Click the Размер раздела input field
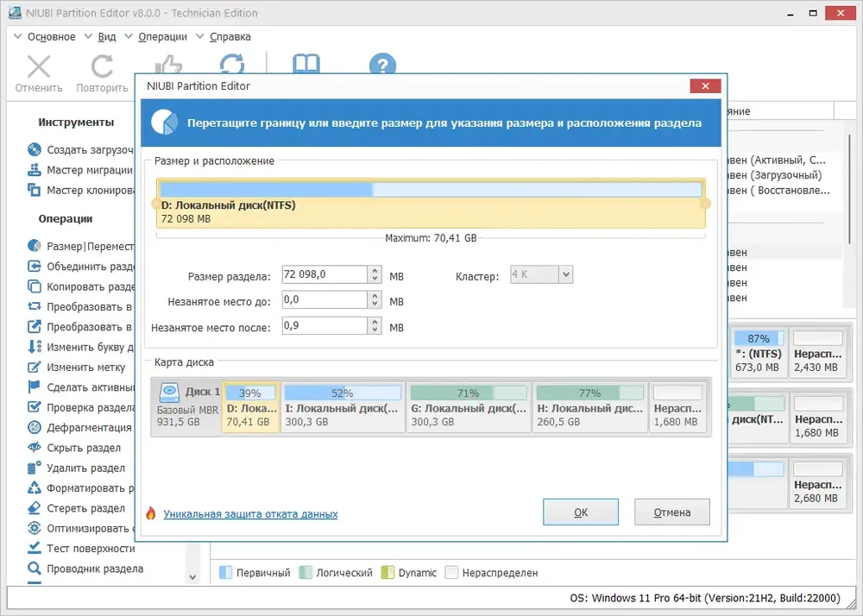Screen dimensions: 863x616 point(324,275)
